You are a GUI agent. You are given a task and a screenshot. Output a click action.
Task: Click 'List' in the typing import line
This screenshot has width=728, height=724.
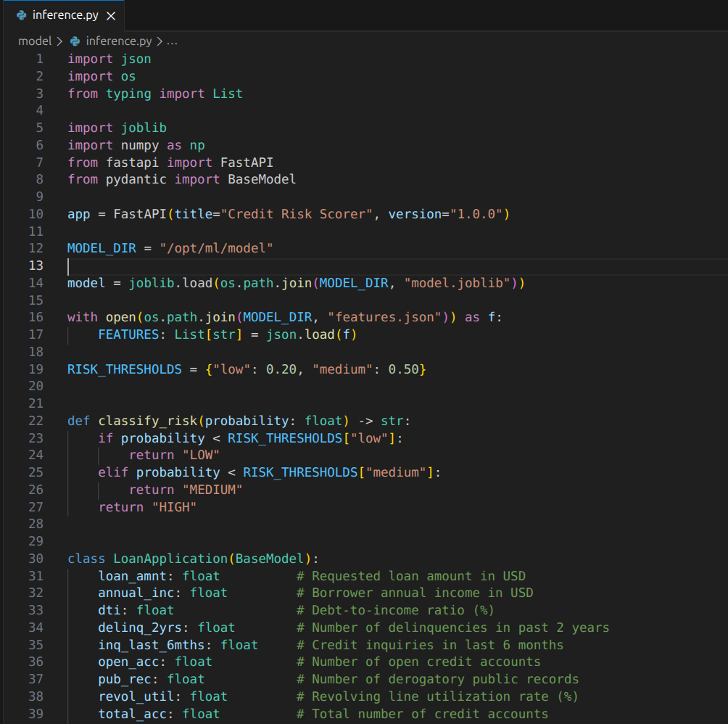[x=228, y=94]
